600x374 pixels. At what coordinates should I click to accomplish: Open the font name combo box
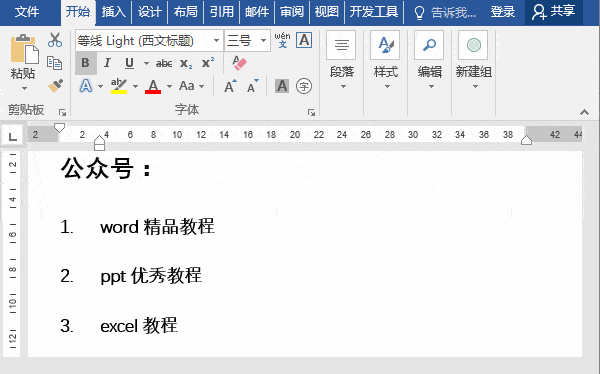(x=217, y=41)
